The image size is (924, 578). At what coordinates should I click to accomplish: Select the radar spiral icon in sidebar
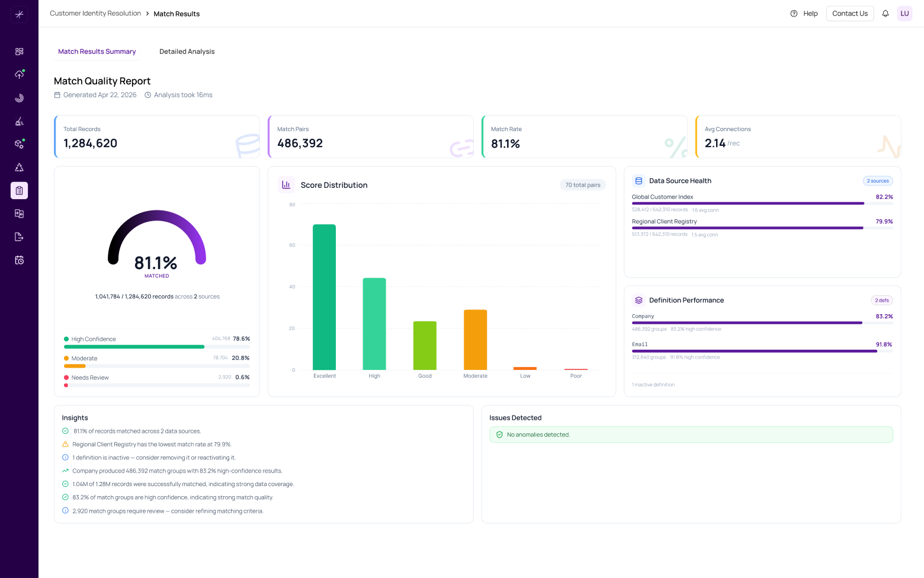(x=19, y=98)
